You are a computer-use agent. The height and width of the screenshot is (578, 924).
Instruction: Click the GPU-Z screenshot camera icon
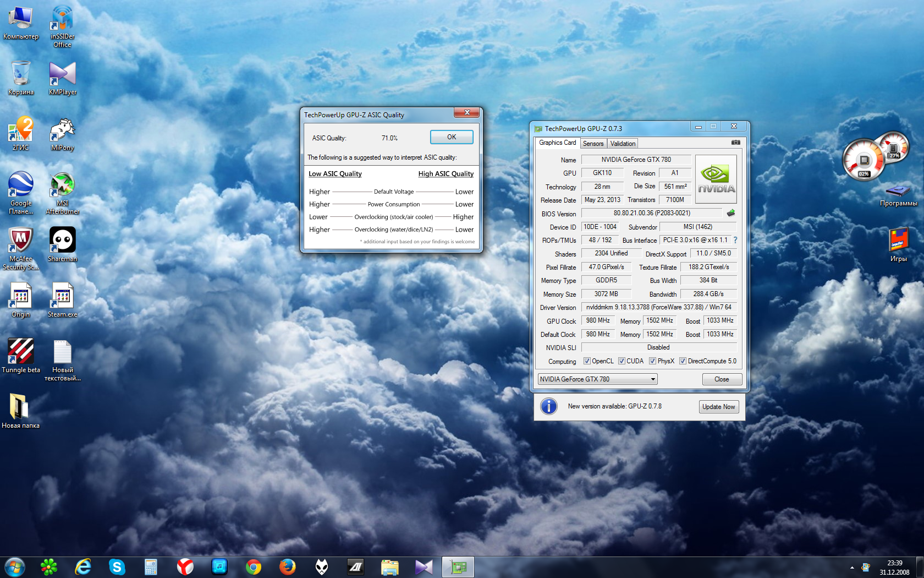tap(735, 143)
